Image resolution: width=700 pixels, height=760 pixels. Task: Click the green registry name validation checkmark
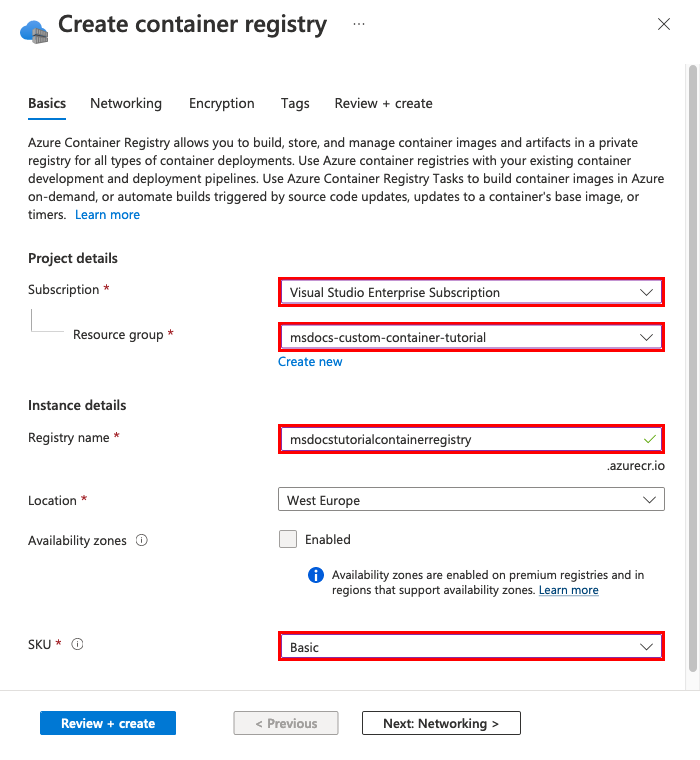coord(650,439)
